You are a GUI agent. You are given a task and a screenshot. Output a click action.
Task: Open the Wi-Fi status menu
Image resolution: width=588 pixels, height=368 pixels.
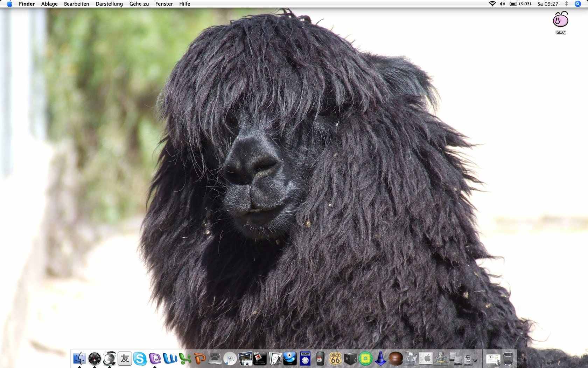[x=492, y=4]
